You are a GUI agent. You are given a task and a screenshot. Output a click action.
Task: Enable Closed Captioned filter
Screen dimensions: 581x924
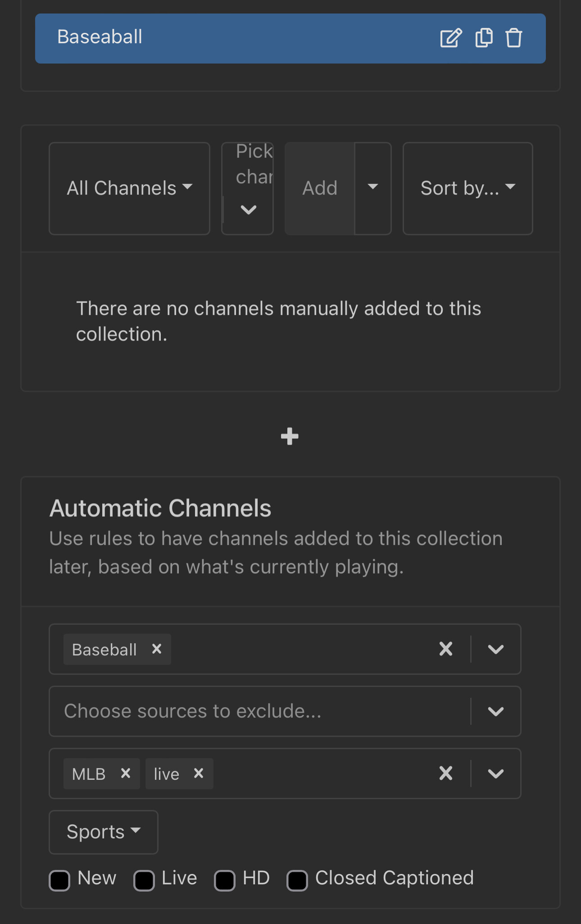coord(297,880)
